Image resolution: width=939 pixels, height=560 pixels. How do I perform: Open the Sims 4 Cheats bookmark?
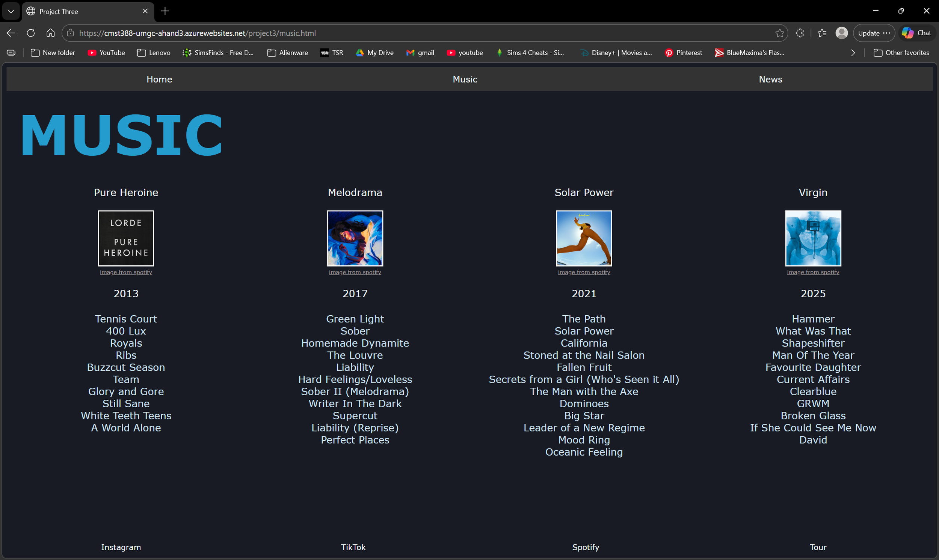(530, 53)
